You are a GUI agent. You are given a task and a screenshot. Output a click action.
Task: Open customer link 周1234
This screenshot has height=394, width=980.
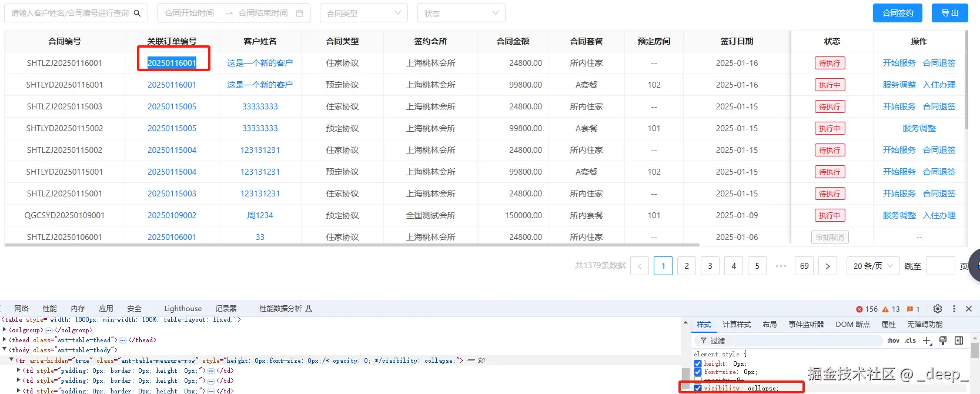point(260,215)
